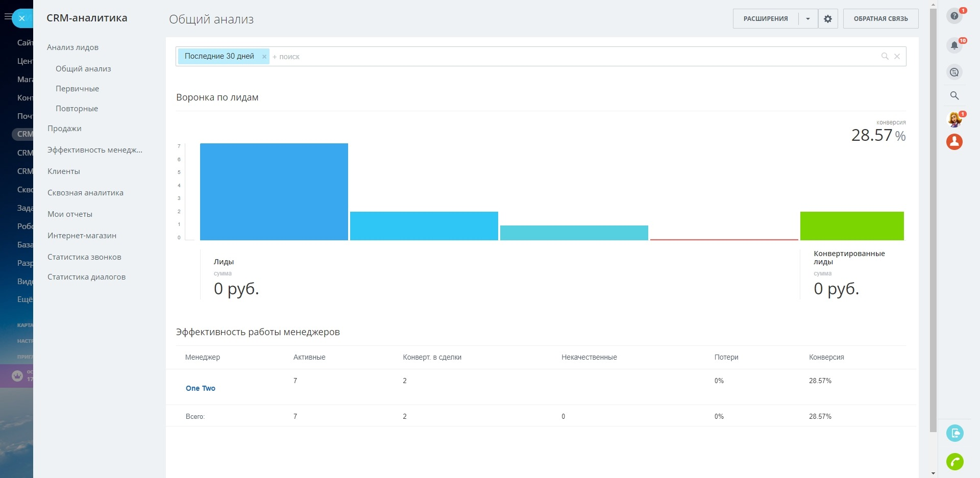
Task: Open the green phone call button
Action: [955, 462]
